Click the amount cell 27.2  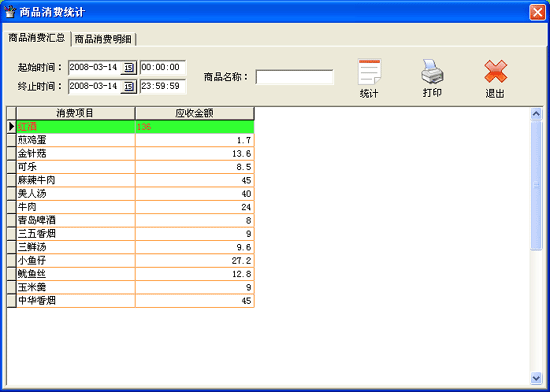tap(195, 260)
